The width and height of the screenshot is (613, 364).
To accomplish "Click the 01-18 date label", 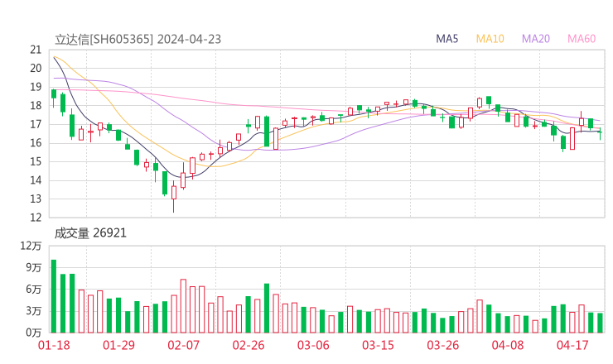I will coord(54,345).
